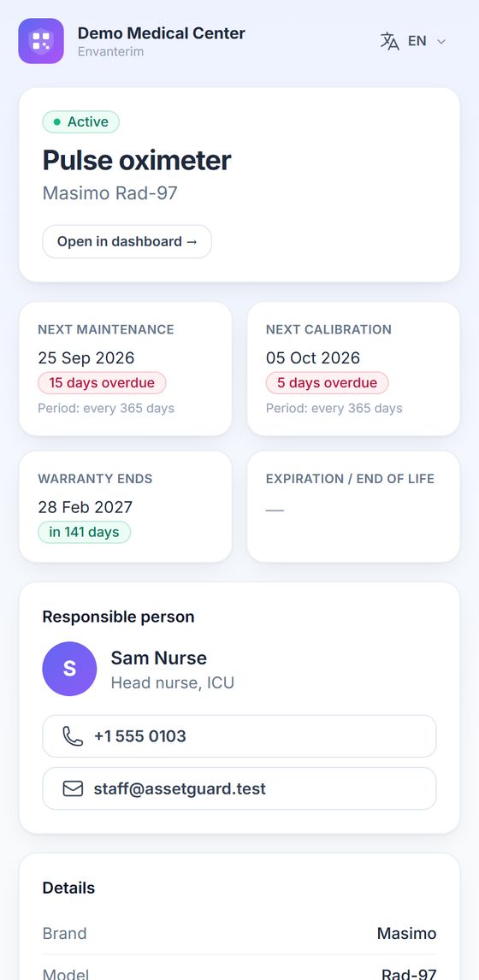Screen dimensions: 479x980
Task: Email staff@assetguard.test link
Action: click(x=239, y=788)
